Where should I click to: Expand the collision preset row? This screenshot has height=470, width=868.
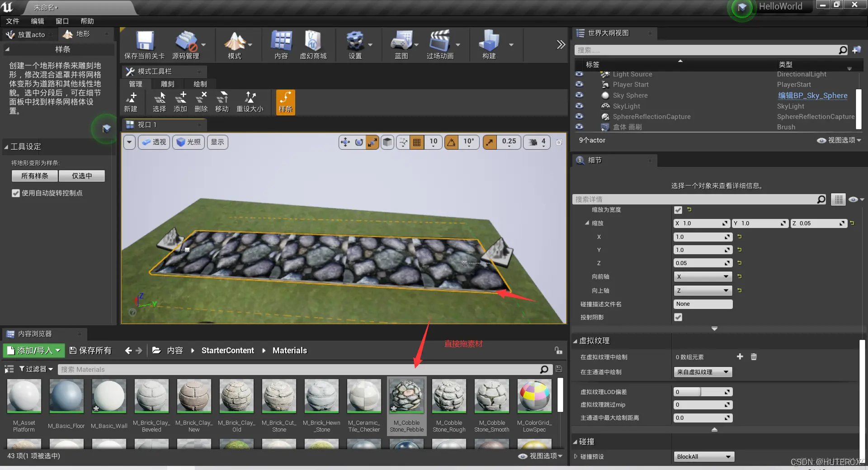click(x=576, y=456)
